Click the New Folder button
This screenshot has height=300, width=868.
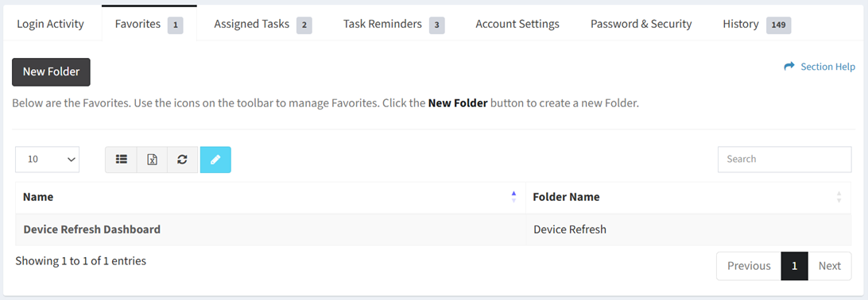coord(51,71)
